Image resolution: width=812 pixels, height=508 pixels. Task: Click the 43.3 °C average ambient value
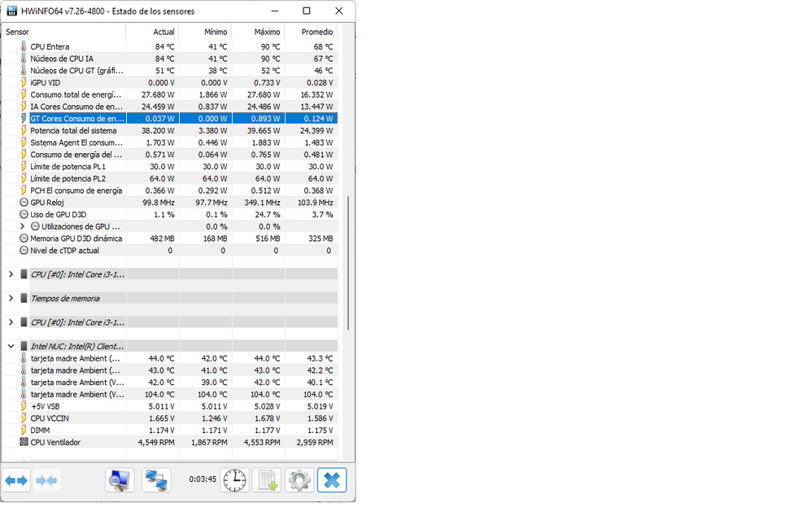tap(320, 358)
